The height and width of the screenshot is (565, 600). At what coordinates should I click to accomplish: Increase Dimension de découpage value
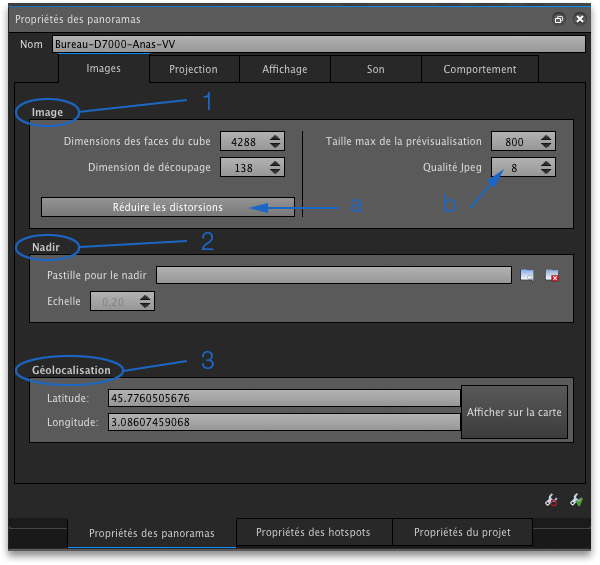click(x=275, y=163)
